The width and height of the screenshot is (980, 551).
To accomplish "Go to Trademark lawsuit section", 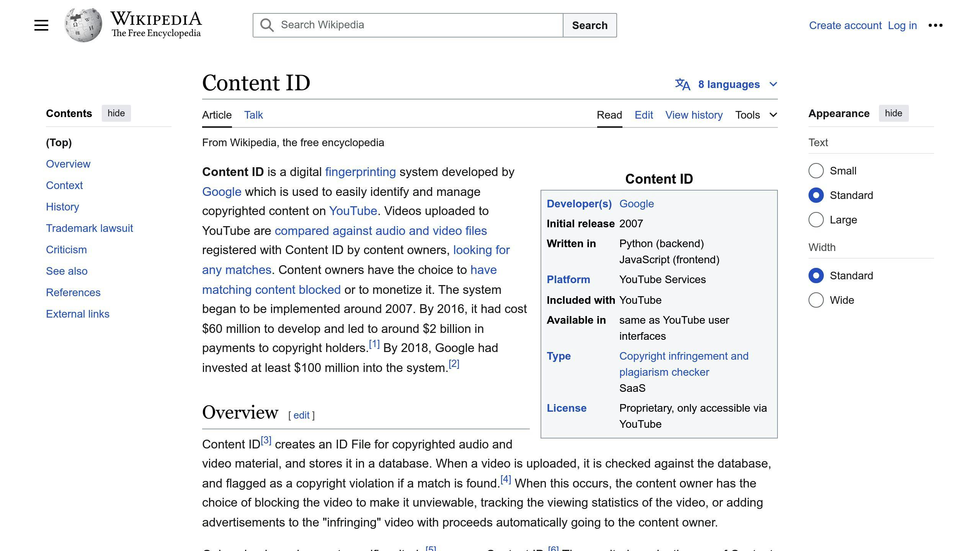I will pos(90,228).
